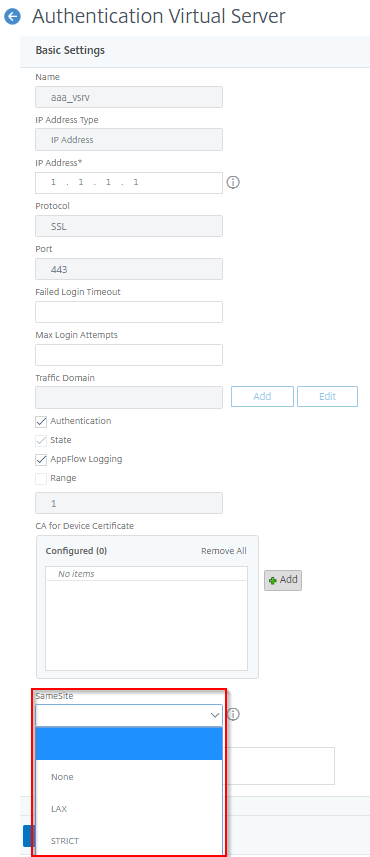Select None in the SameSite list
Screen dimensions: 370x857
click(129, 777)
